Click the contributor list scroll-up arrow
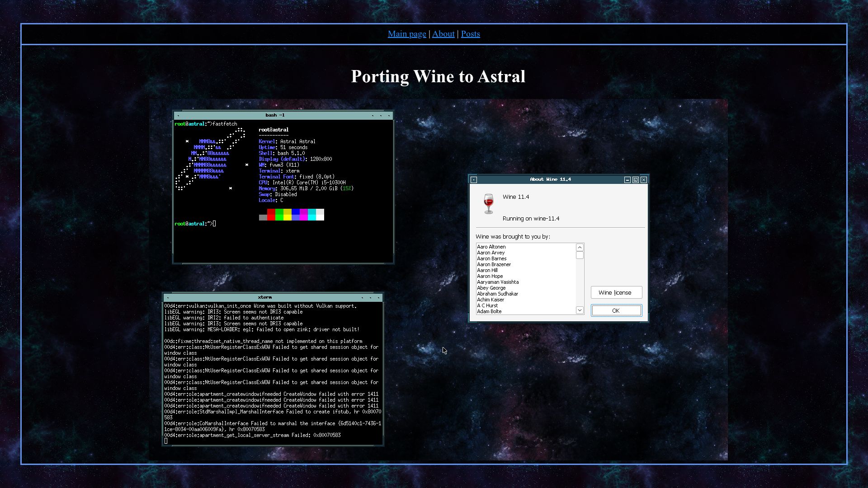Viewport: 868px width, 488px height. (x=580, y=247)
